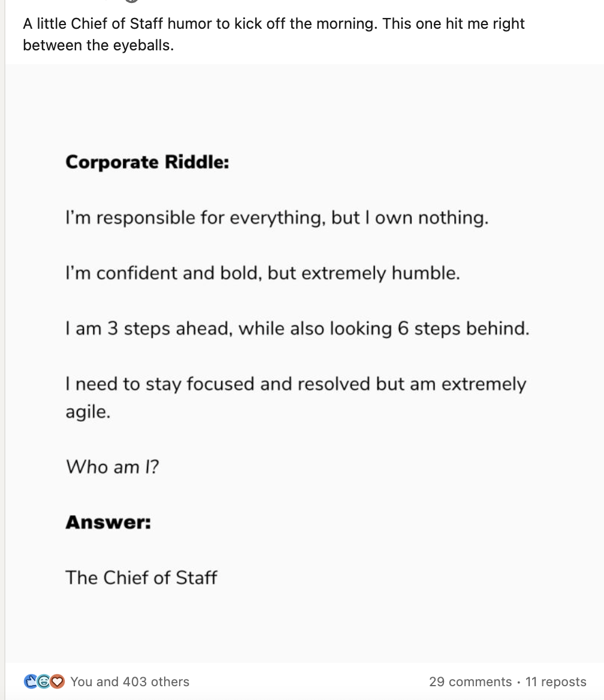Click the 'responsible for everything' riddle line
The height and width of the screenshot is (700, 604).
tap(277, 218)
